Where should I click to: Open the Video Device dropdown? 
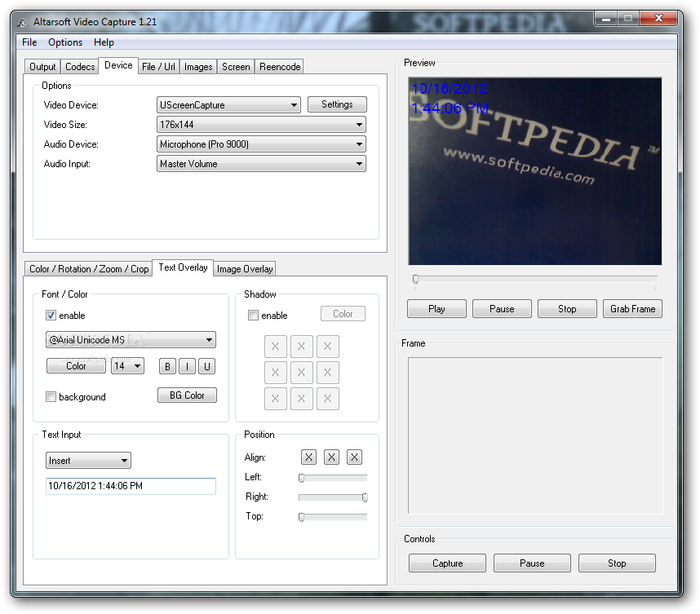[x=228, y=105]
